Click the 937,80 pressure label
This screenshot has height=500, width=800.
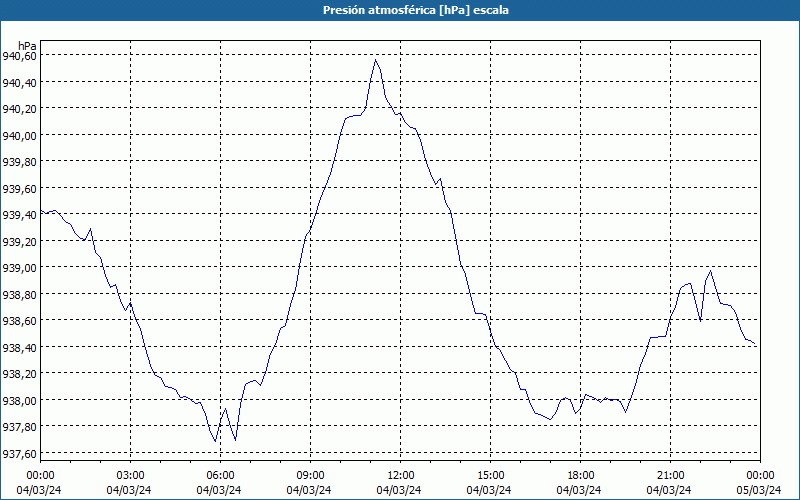[19, 427]
